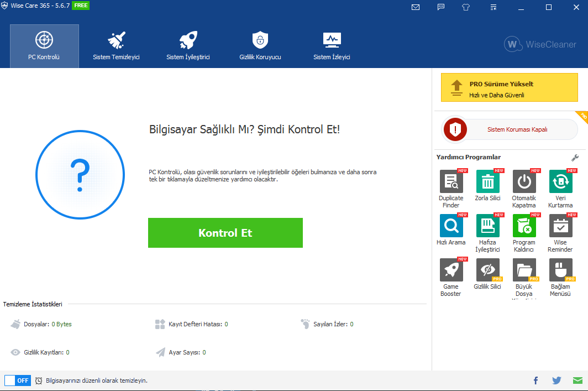Open the Wise Reminder utility
The width and height of the screenshot is (588, 391).
pos(560,233)
